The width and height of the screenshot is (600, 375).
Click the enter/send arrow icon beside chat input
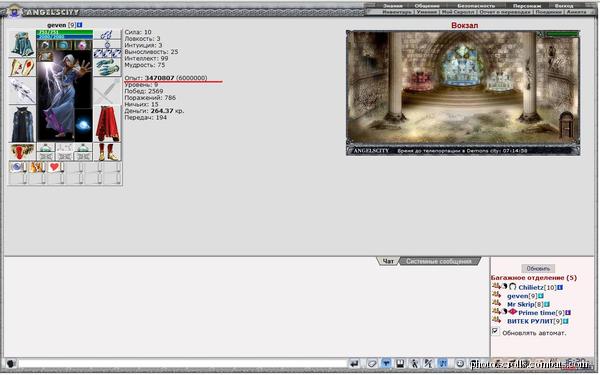click(x=354, y=364)
